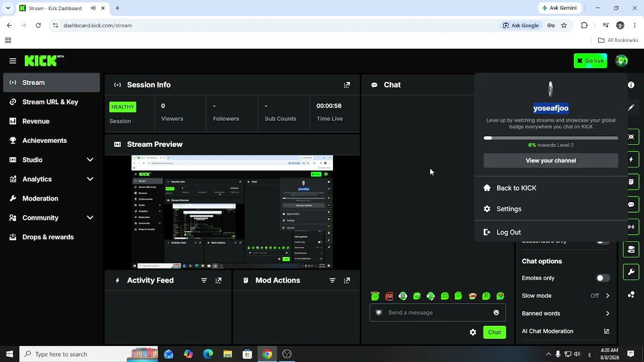Open Drops & rewards page

click(x=51, y=237)
